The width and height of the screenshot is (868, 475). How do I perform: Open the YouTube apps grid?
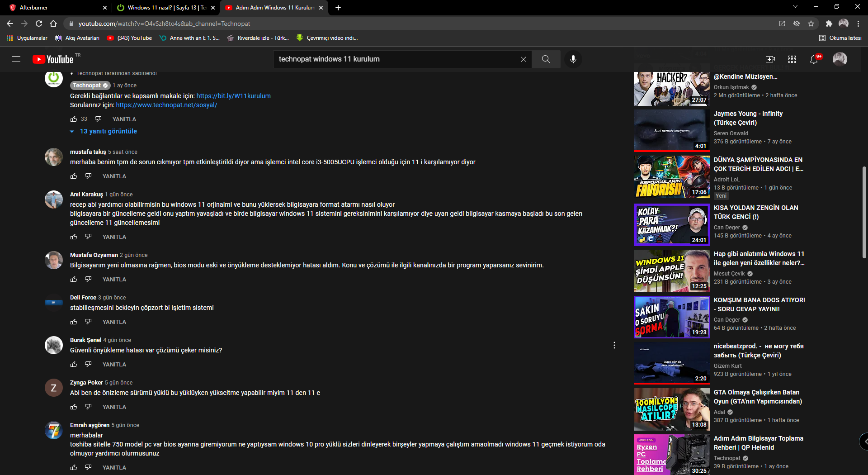pos(792,59)
